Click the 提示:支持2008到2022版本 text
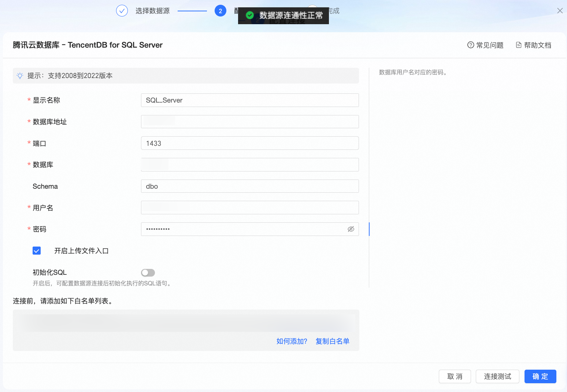This screenshot has width=567, height=392. pyautogui.click(x=70, y=75)
